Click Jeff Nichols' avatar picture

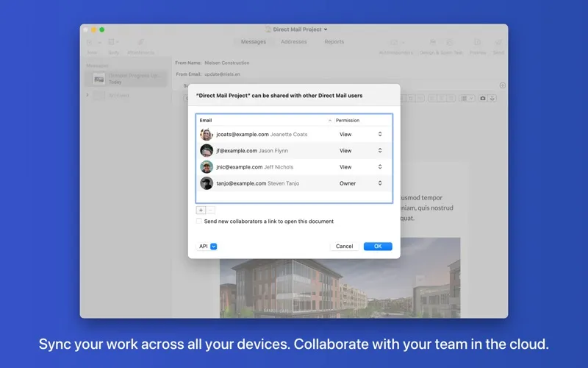point(207,167)
